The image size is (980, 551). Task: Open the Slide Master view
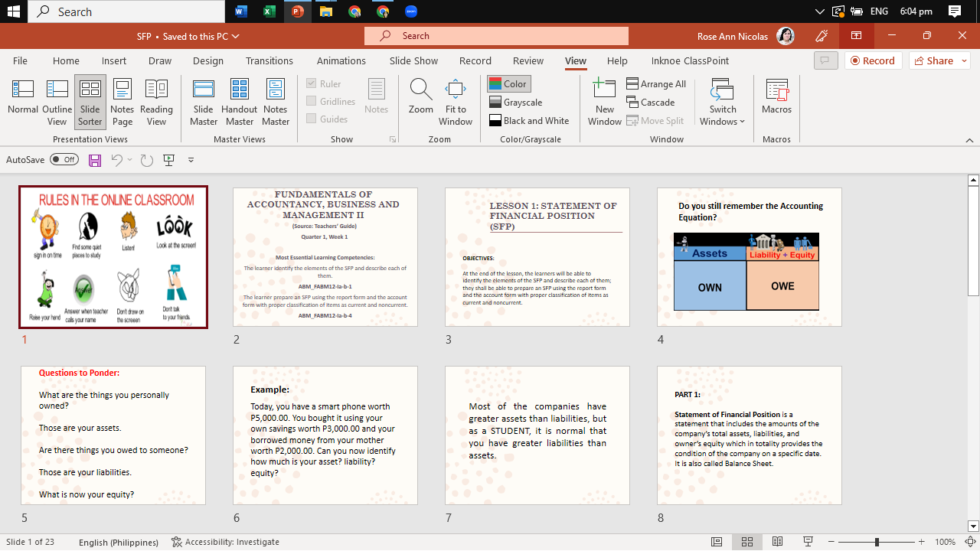(204, 101)
